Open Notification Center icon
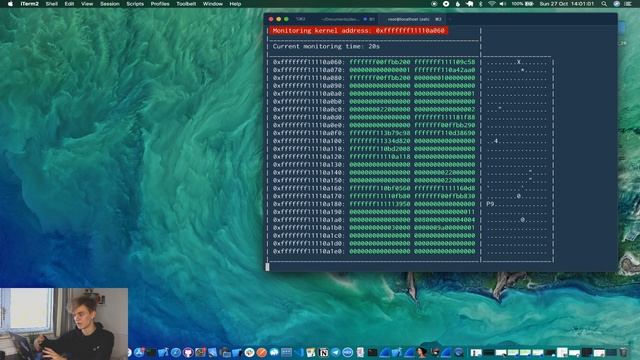Image resolution: width=640 pixels, height=360 pixels. point(628,4)
